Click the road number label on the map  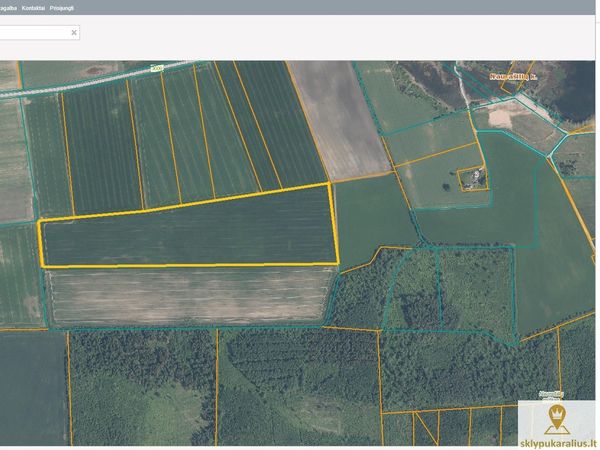pyautogui.click(x=155, y=68)
